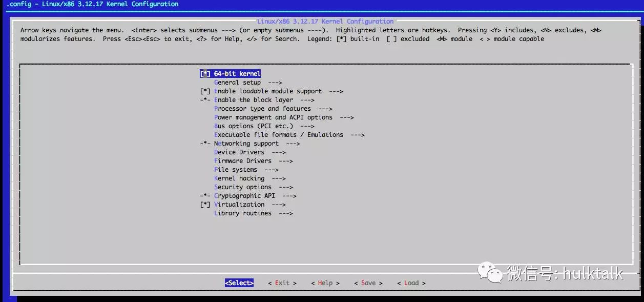Open the Kernel hacking submenu
The image size is (644, 302).
coord(250,178)
